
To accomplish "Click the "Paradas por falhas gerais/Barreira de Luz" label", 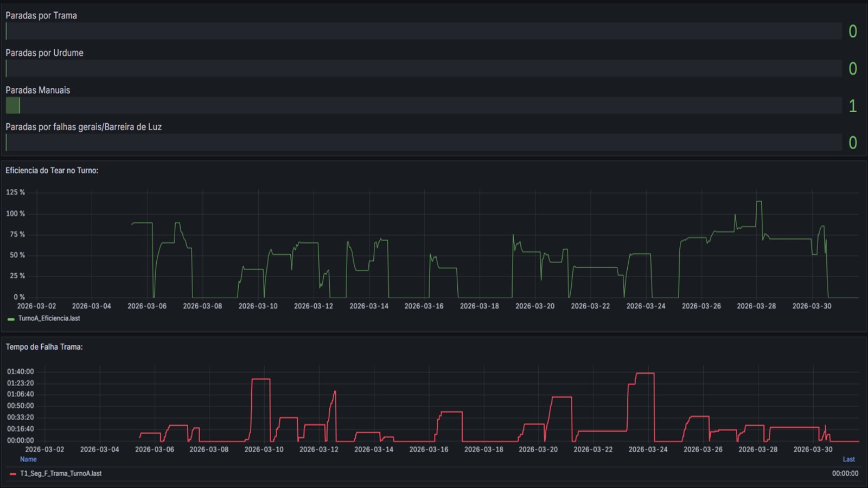I will (84, 127).
